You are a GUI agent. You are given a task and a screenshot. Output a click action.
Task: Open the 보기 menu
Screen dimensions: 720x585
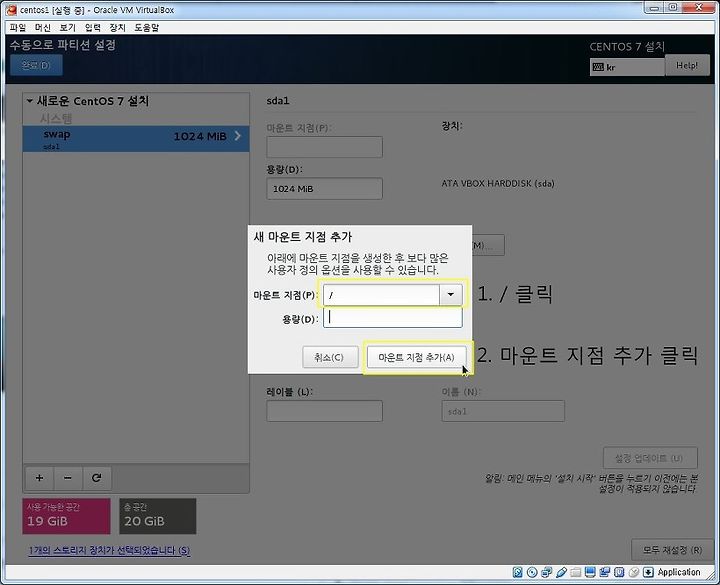tap(68, 28)
